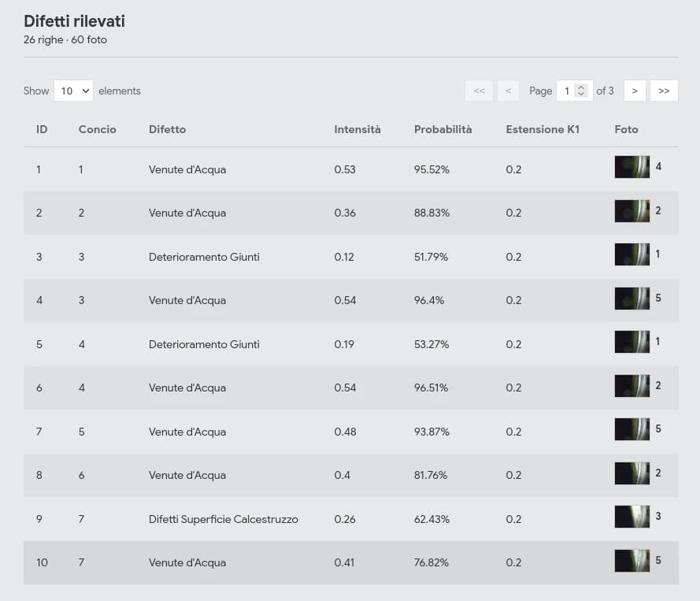
Task: Select probability value 62.43%
Action: [x=431, y=519]
